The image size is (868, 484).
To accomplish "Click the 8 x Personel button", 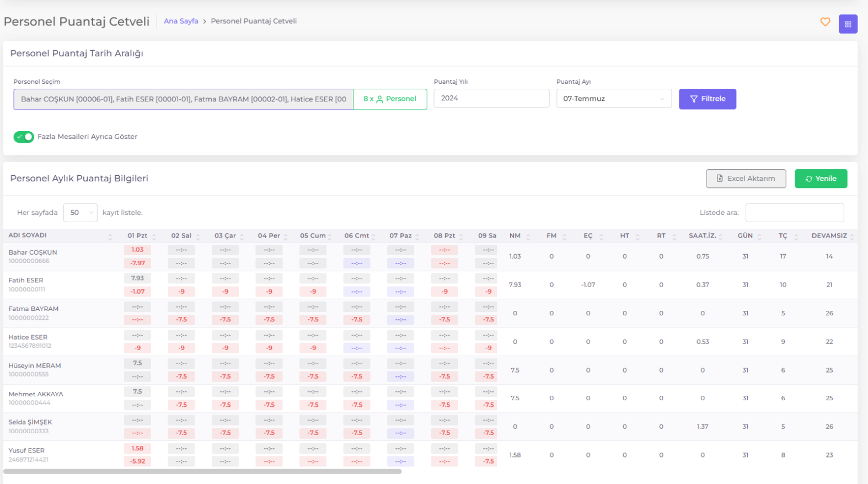I will (x=390, y=99).
